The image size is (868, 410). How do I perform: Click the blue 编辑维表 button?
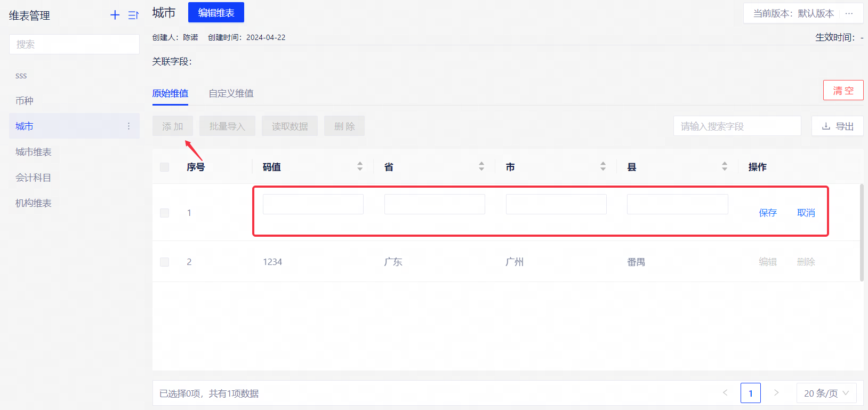point(216,12)
